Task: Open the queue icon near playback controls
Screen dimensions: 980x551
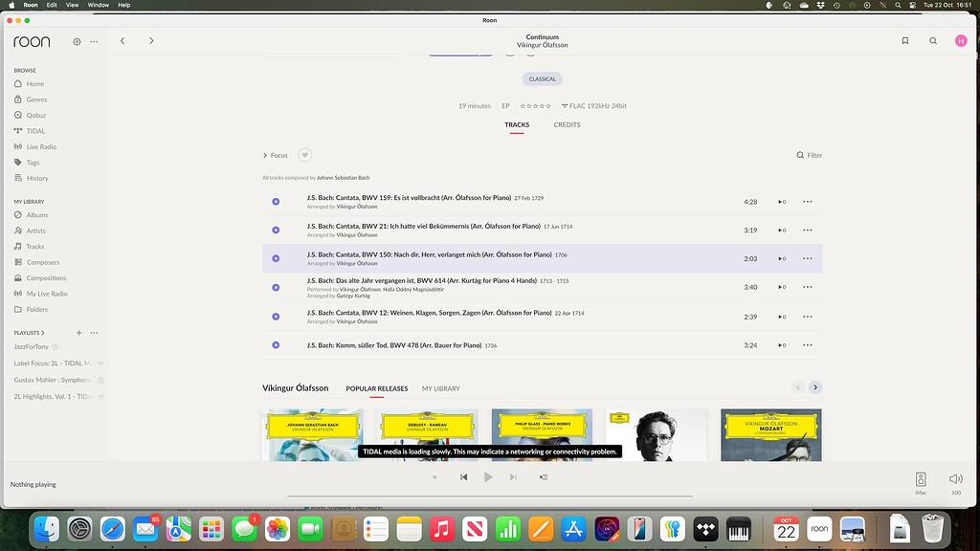Action: [x=541, y=476]
